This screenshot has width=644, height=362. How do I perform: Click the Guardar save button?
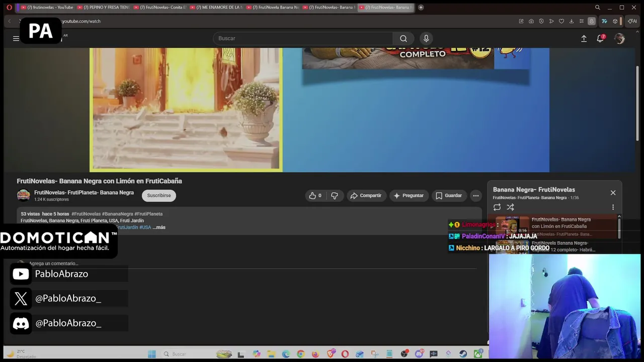click(449, 196)
